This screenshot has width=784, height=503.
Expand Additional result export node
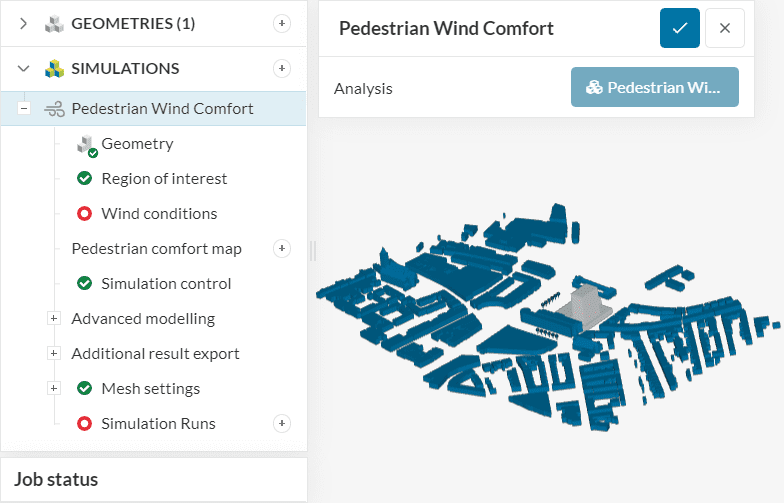(x=54, y=354)
